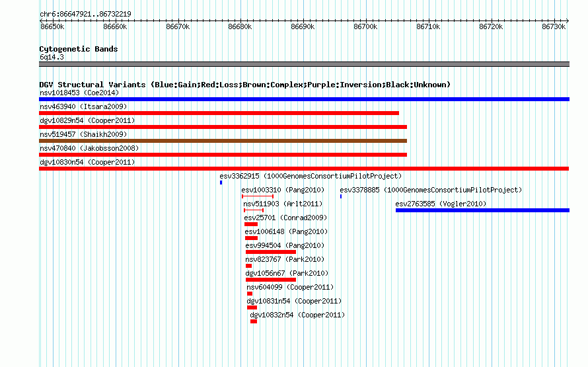588x367 pixels.
Task: Click the small red nsv604099 bar
Action: click(250, 294)
